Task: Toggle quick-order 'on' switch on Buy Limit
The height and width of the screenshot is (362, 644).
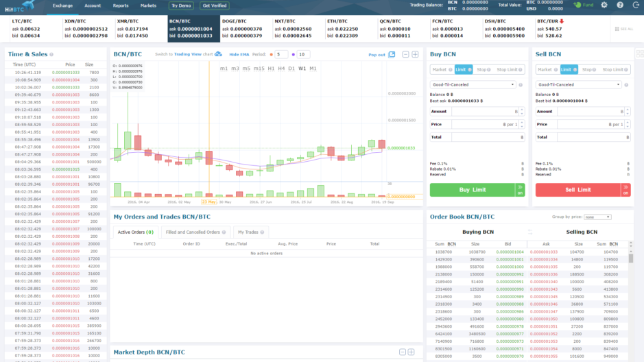Action: [521, 190]
